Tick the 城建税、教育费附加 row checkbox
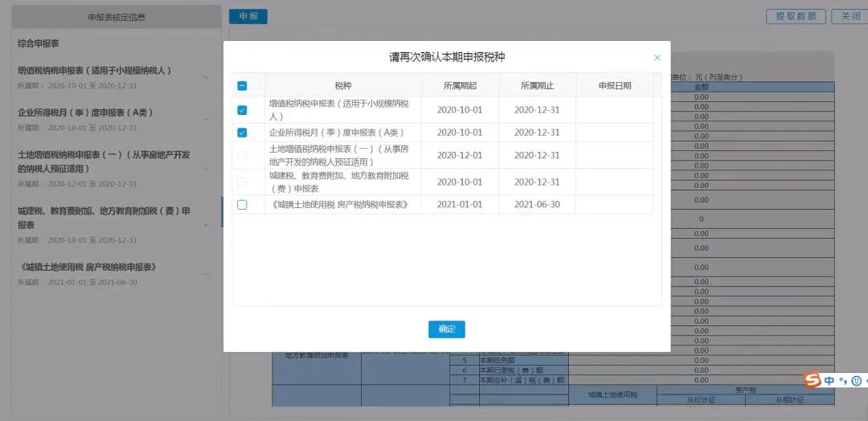The width and height of the screenshot is (868, 421). 242,182
